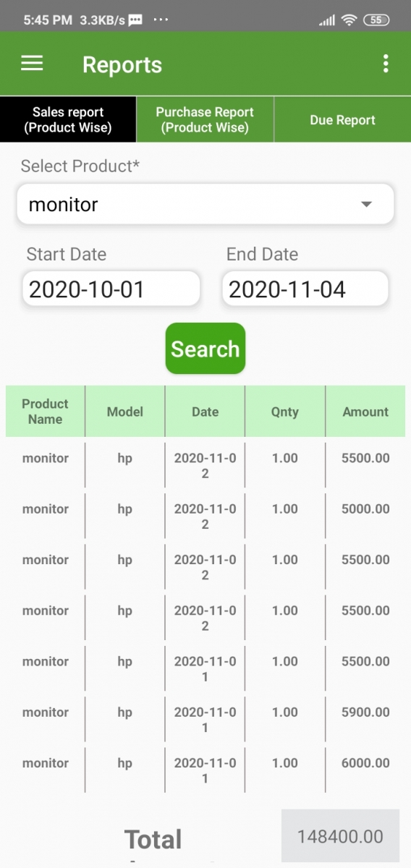Open the Due Report tab
Image resolution: width=411 pixels, height=868 pixels.
tap(342, 120)
